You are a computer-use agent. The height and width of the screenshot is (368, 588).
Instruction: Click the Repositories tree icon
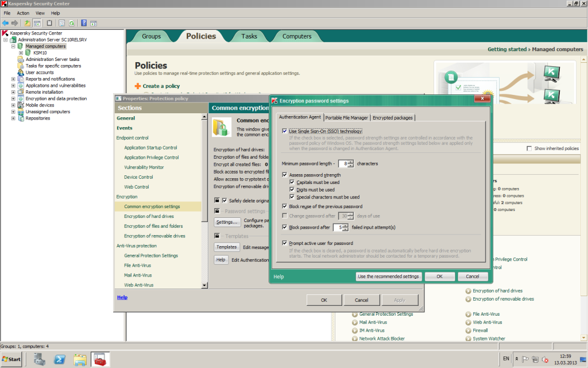pyautogui.click(x=21, y=118)
